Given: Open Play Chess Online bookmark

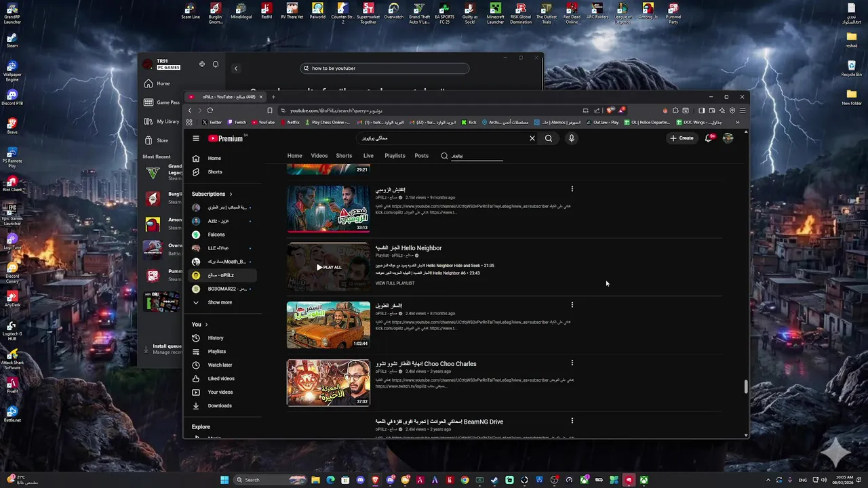Looking at the screenshot, I should [x=328, y=123].
